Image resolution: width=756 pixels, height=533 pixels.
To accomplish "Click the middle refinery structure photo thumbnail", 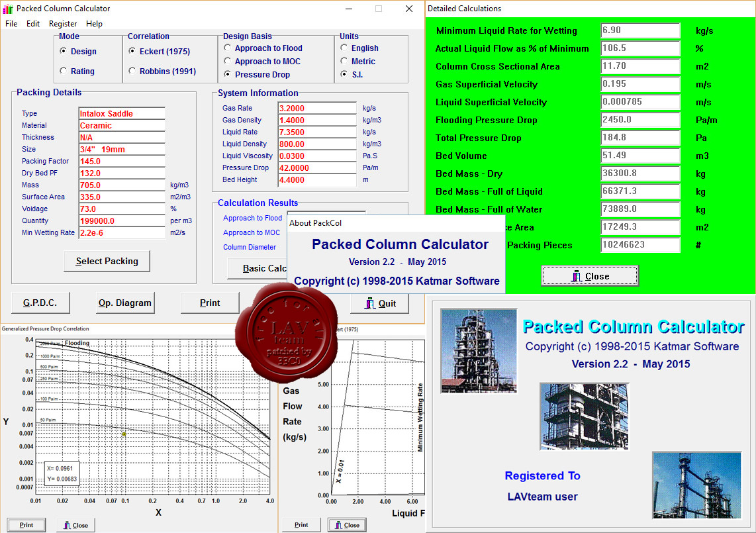I will coord(585,416).
